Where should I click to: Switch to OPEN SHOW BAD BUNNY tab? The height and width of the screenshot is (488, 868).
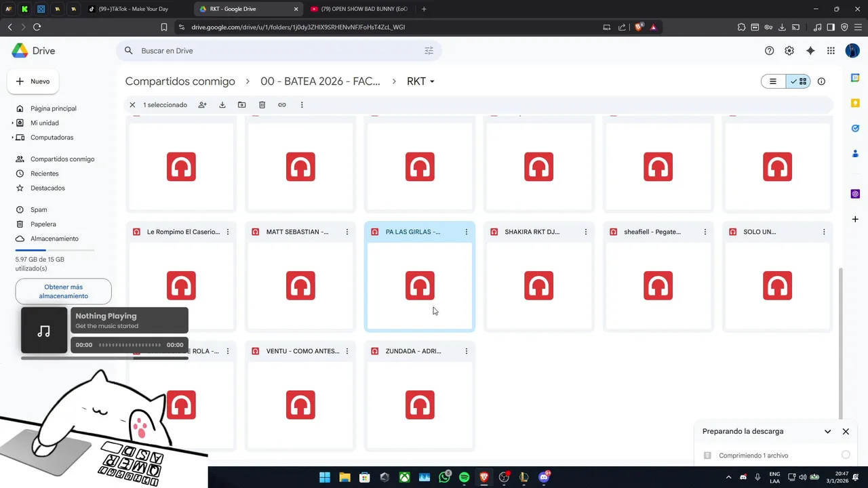359,9
